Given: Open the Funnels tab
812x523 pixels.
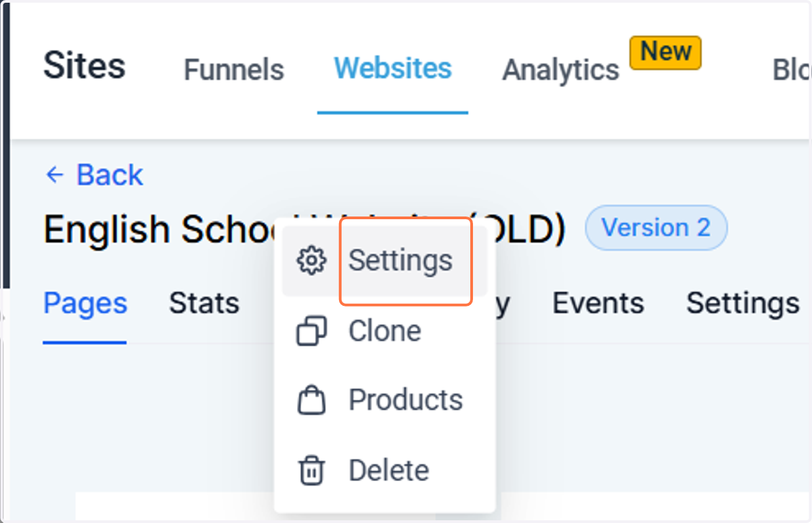Looking at the screenshot, I should point(234,70).
